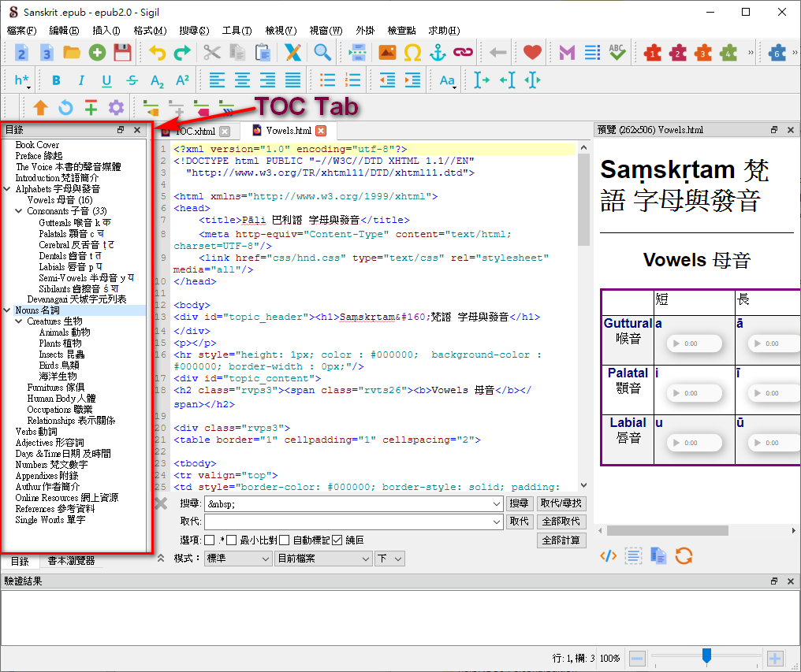The width and height of the screenshot is (801, 672).
Task: Close the Vowels.html tab
Action: tap(321, 131)
